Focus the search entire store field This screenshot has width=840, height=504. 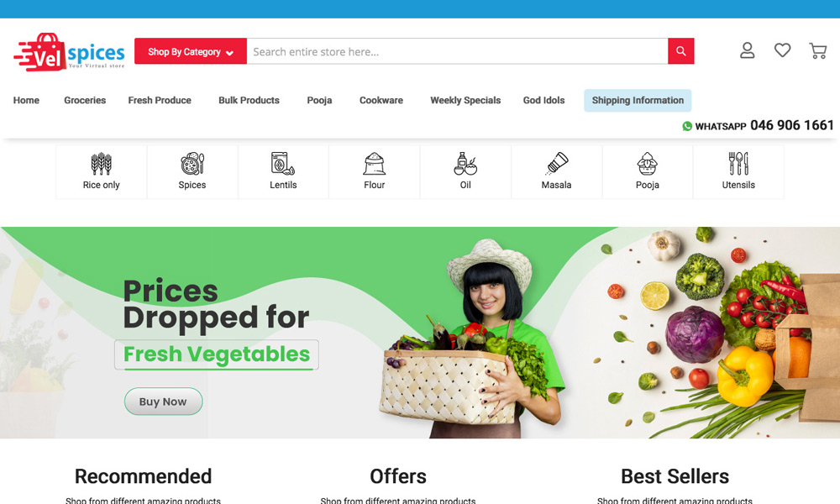click(457, 51)
